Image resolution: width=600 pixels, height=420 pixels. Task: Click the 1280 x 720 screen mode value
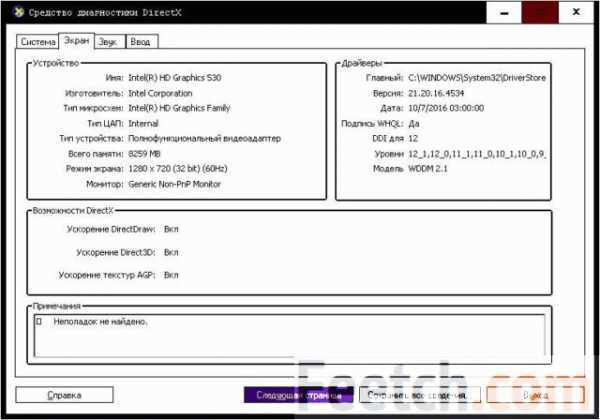[178, 169]
